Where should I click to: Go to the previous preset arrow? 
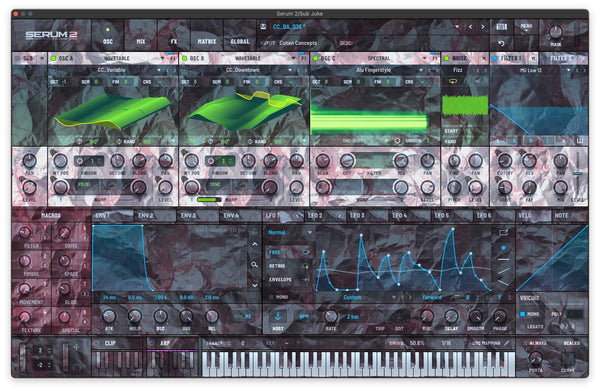point(470,27)
